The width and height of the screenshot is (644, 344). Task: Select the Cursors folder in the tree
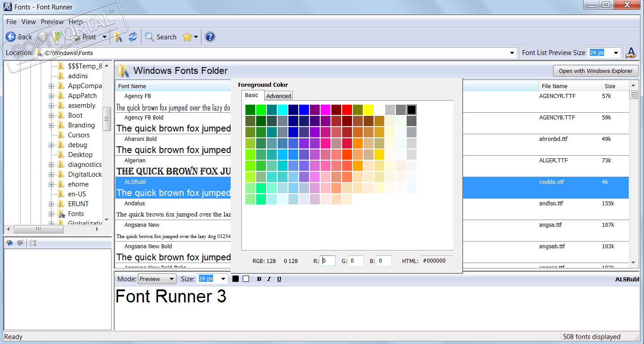[79, 135]
